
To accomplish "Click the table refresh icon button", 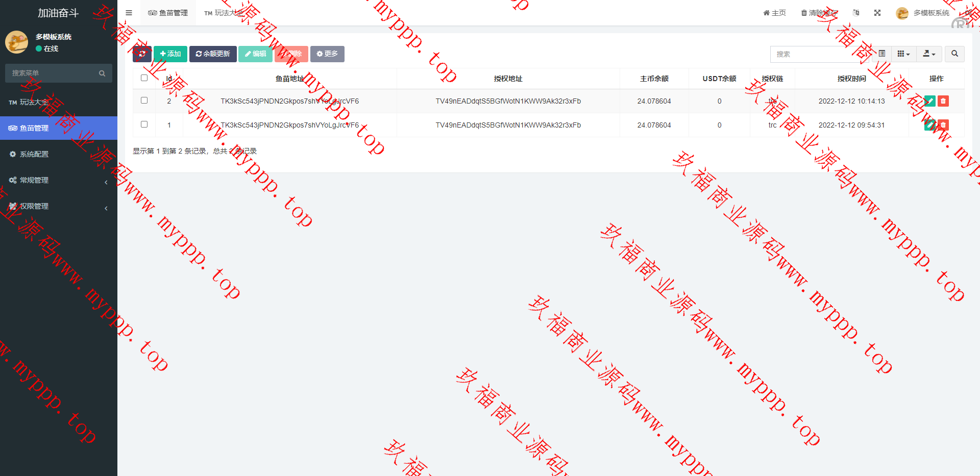I will coord(142,54).
